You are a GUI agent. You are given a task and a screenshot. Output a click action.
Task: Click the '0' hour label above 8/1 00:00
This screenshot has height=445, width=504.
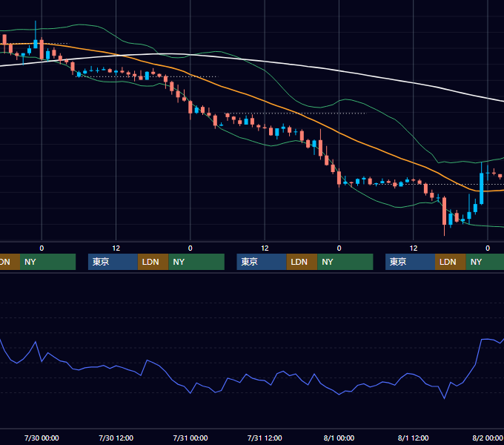[339, 248]
